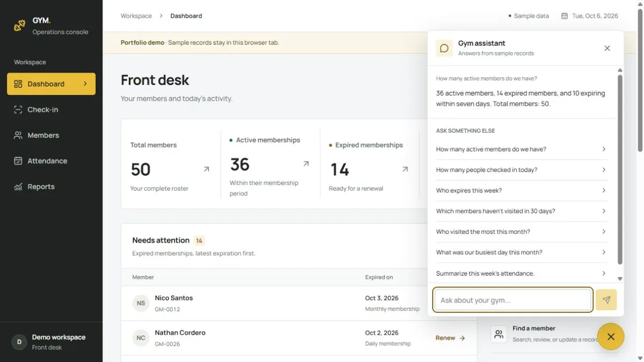Click the Needs attention count badge 14
644x362 pixels.
coord(199,241)
